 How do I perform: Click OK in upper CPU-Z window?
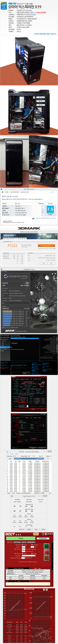42,409
